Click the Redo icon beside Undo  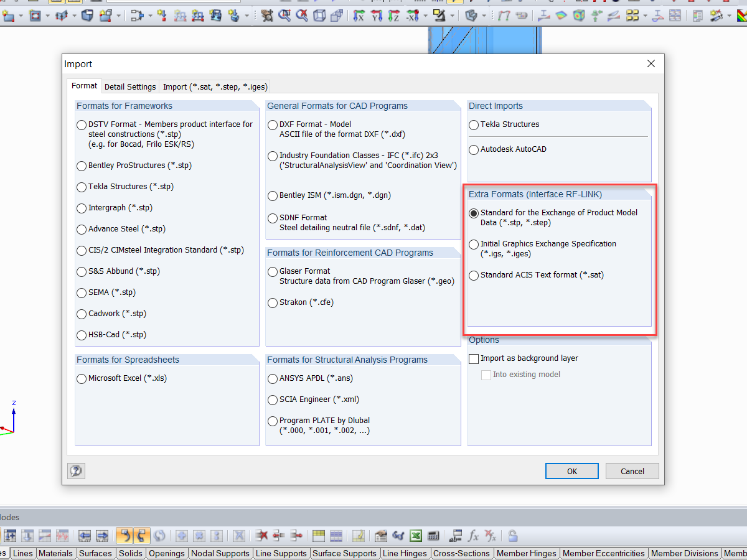pyautogui.click(x=140, y=536)
